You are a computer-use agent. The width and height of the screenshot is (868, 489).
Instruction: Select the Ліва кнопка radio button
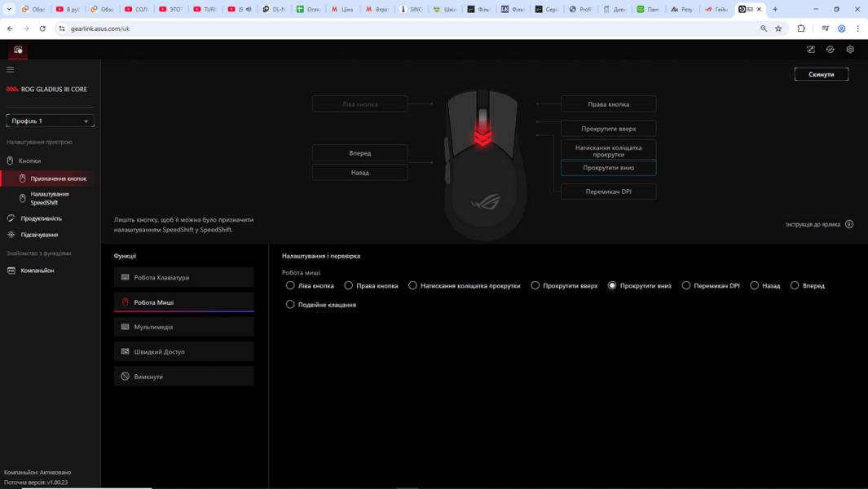click(x=290, y=285)
